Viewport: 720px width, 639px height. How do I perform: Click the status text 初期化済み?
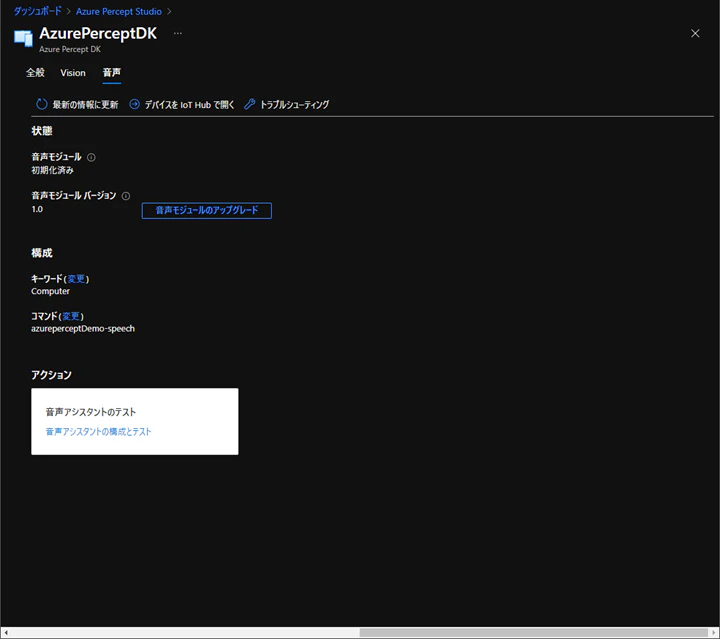click(x=52, y=170)
